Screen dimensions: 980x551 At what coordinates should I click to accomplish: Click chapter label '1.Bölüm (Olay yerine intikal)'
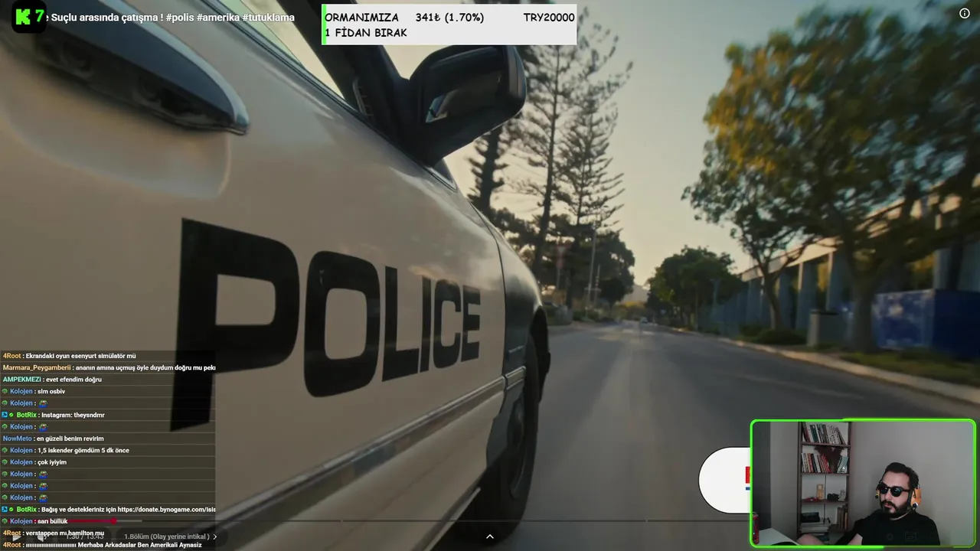tap(166, 536)
